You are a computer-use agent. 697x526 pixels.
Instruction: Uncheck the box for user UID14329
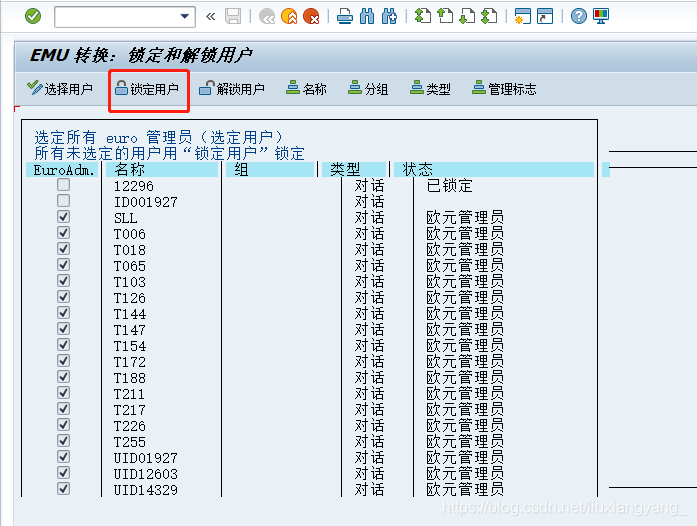pyautogui.click(x=64, y=489)
